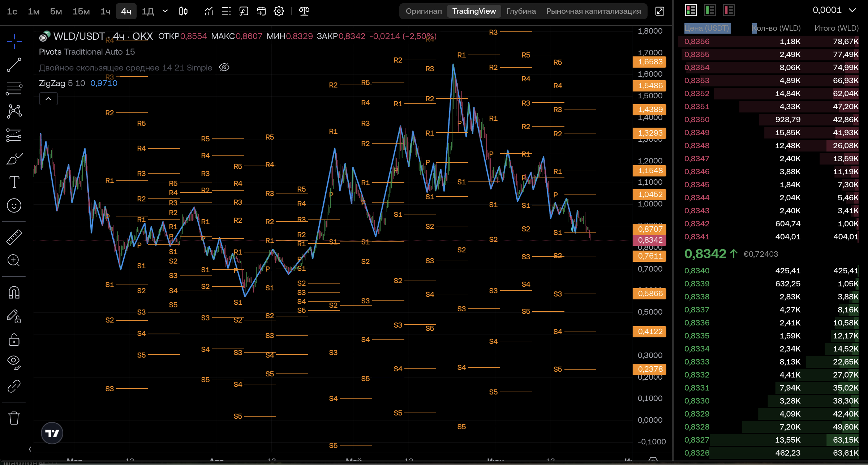868x465 pixels.
Task: Open the candlestick chart type selector
Action: (x=183, y=11)
